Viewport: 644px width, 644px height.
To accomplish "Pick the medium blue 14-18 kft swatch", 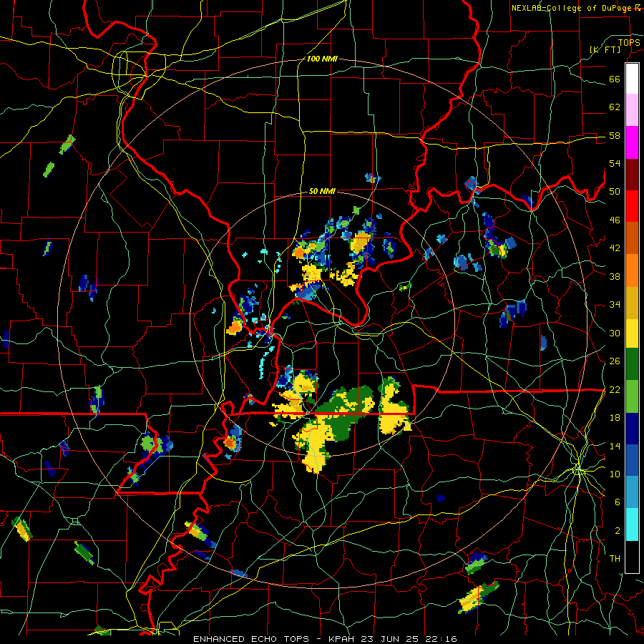I will point(632,462).
